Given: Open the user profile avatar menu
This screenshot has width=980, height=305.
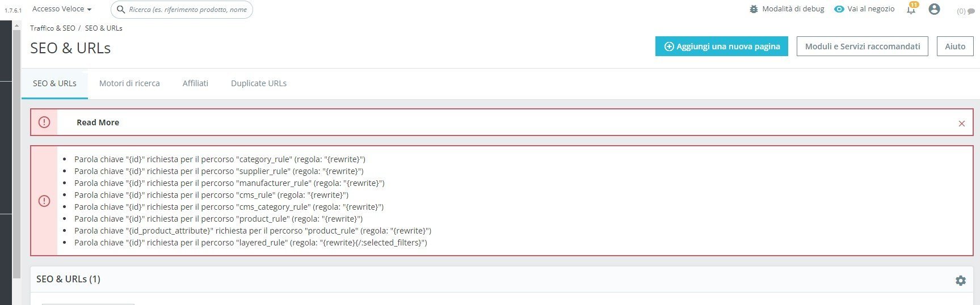Looking at the screenshot, I should 934,9.
